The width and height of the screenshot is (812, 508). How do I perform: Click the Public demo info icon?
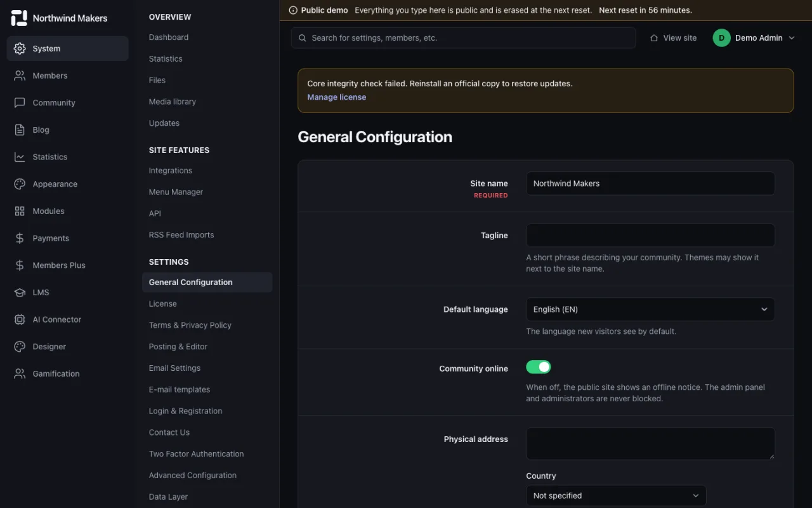point(293,10)
